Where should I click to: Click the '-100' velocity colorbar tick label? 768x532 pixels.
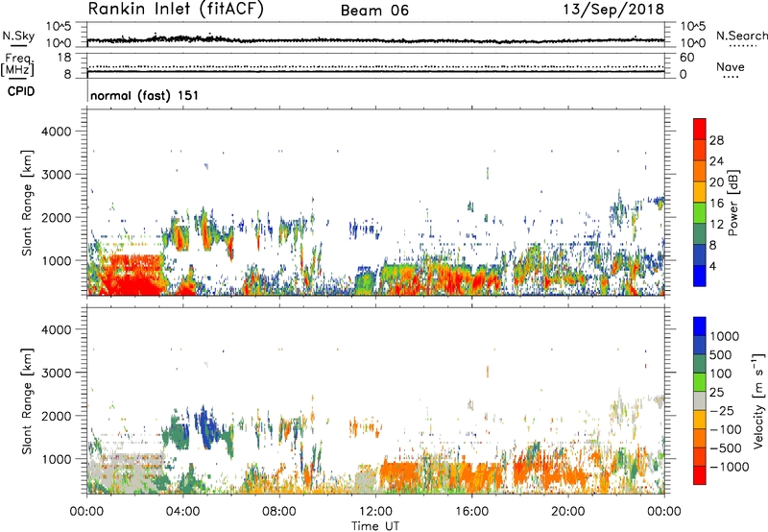(x=726, y=429)
